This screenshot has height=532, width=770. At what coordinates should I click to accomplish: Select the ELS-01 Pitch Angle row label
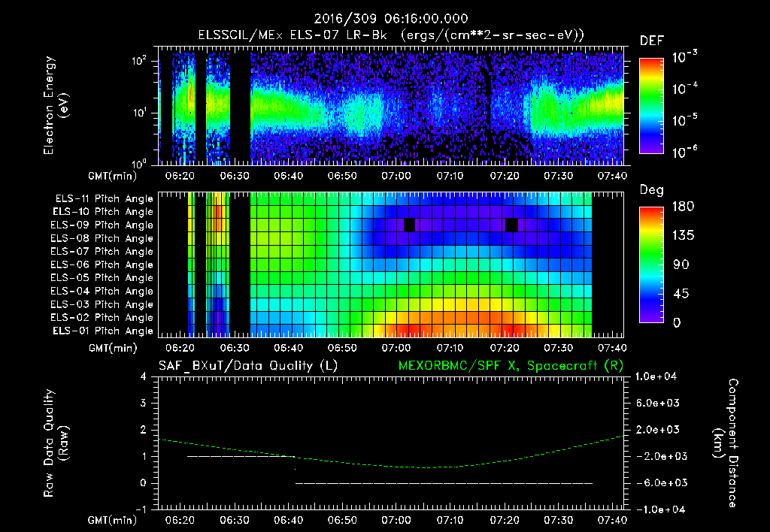tap(103, 331)
